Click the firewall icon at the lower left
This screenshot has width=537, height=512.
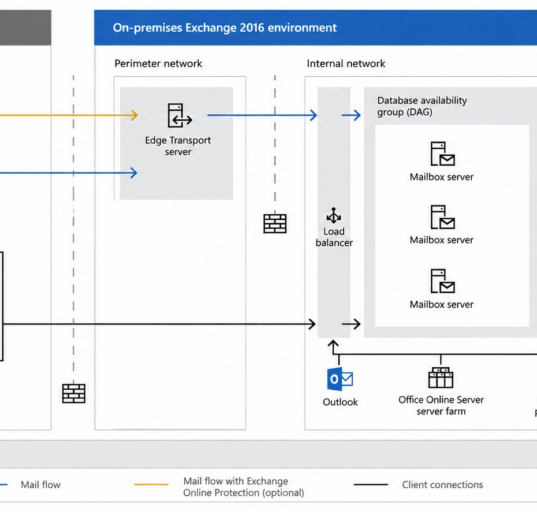[74, 394]
